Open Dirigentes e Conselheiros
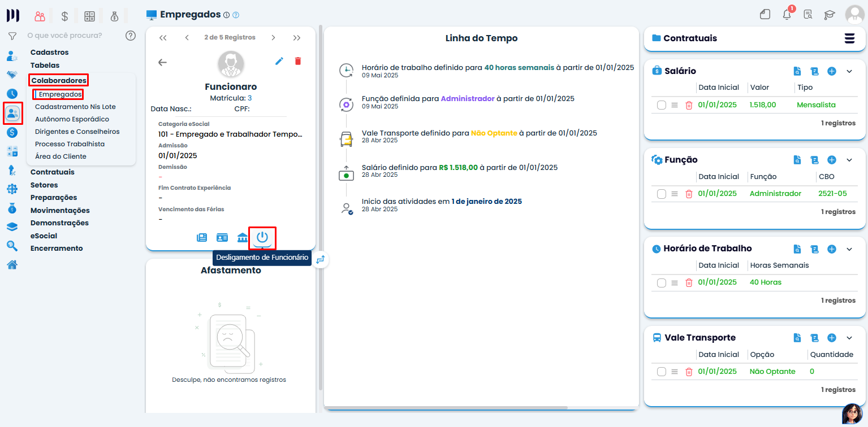 (x=77, y=132)
